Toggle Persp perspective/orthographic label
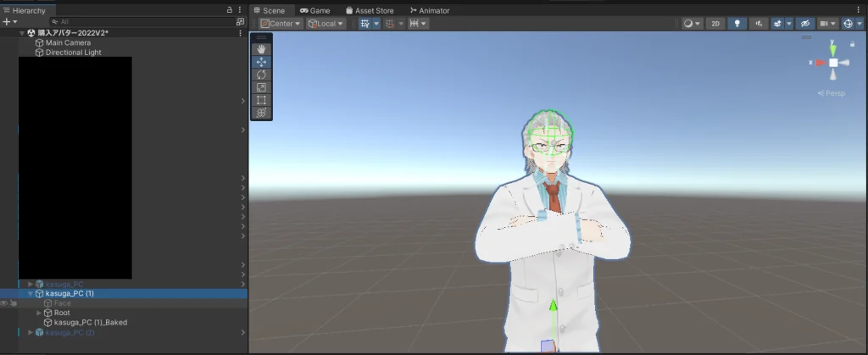The height and width of the screenshot is (355, 868). click(832, 93)
